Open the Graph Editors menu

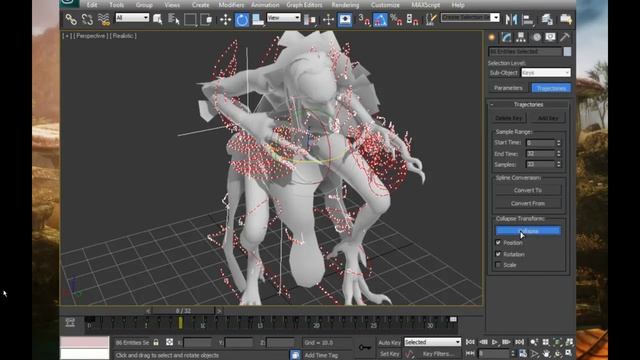point(304,5)
